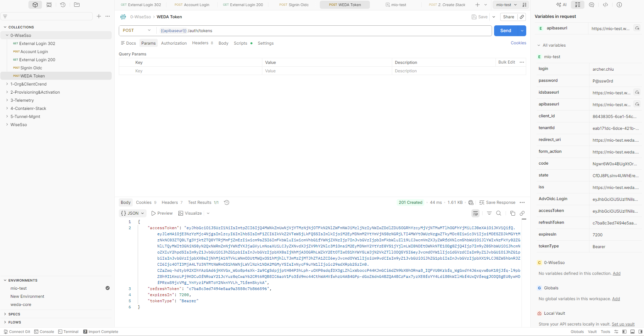The image size is (644, 336).
Task: Toggle the left sidebar from status bar
Action: click(624, 332)
